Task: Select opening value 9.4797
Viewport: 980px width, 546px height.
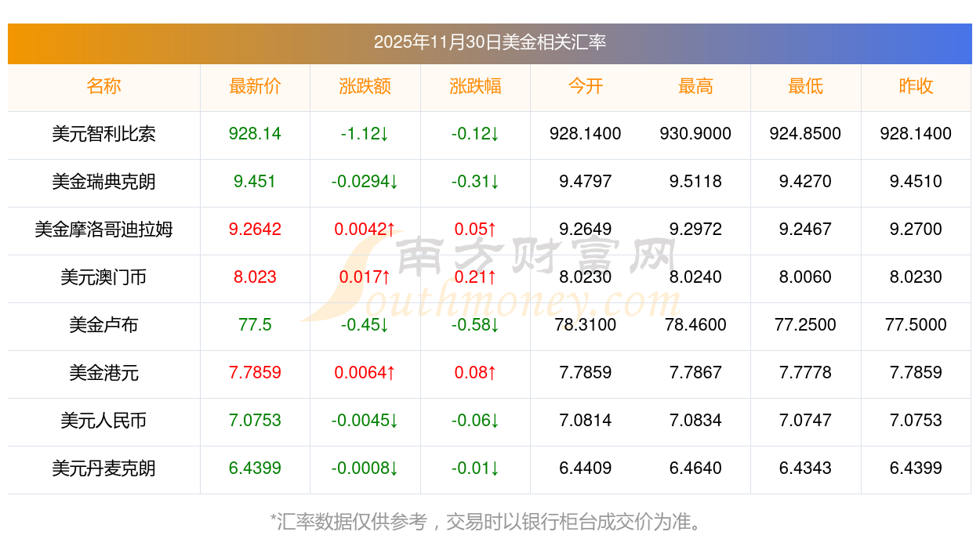Action: [586, 182]
